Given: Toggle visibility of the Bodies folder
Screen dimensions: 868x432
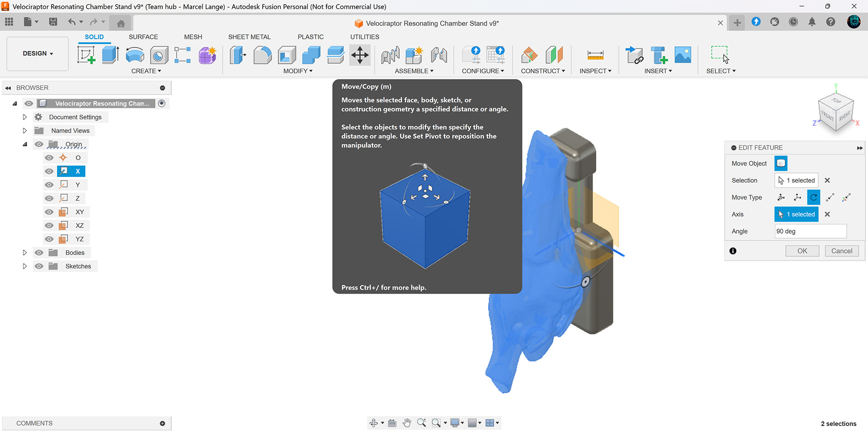Looking at the screenshot, I should click(x=39, y=253).
